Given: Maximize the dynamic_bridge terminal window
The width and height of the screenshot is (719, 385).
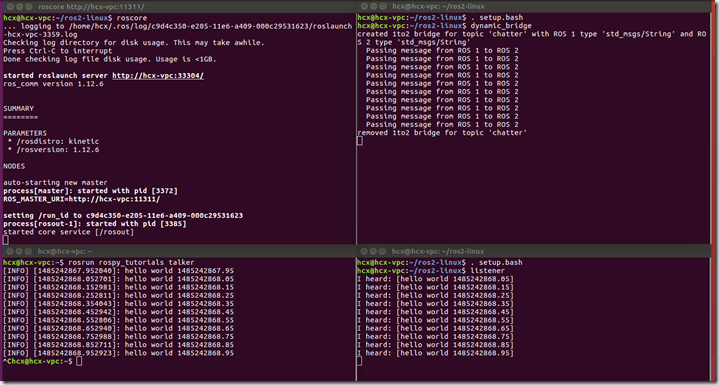Looking at the screenshot, I should (382, 6).
